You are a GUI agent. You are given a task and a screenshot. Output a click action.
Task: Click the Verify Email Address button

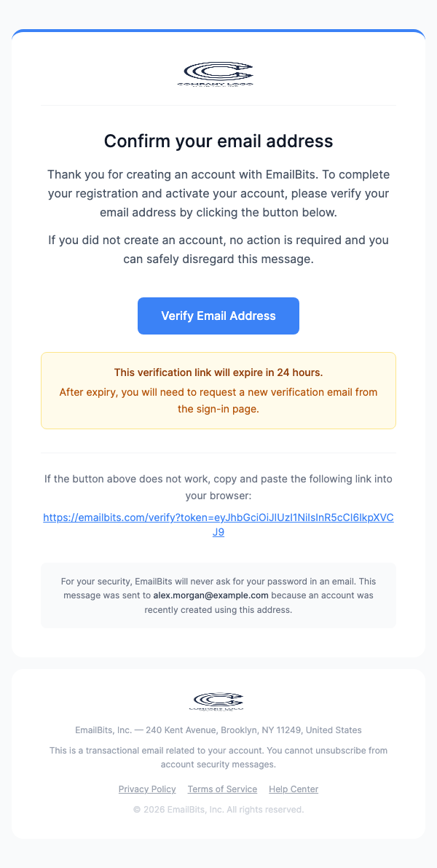point(218,316)
